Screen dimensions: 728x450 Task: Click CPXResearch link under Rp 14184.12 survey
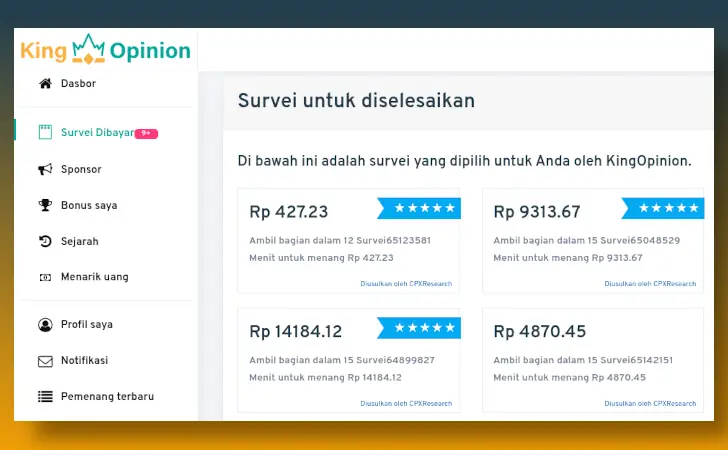click(406, 404)
